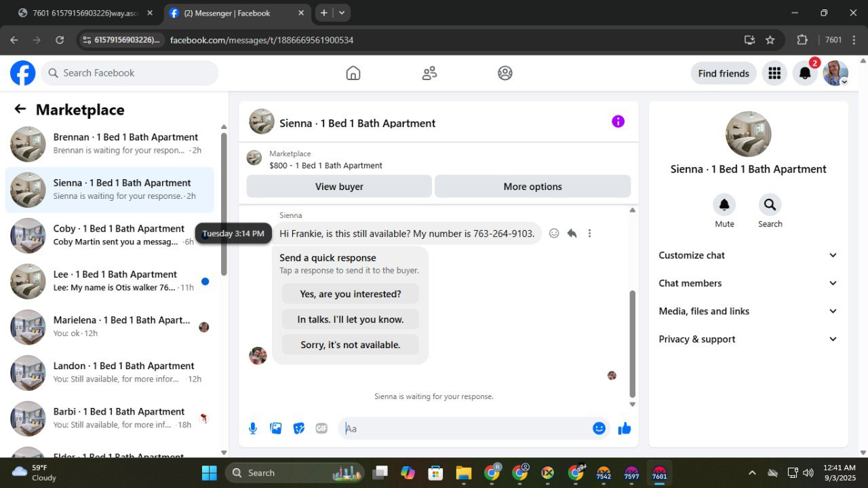The image size is (868, 488).
Task: Click the chat messages scrollbar
Action: tap(633, 343)
